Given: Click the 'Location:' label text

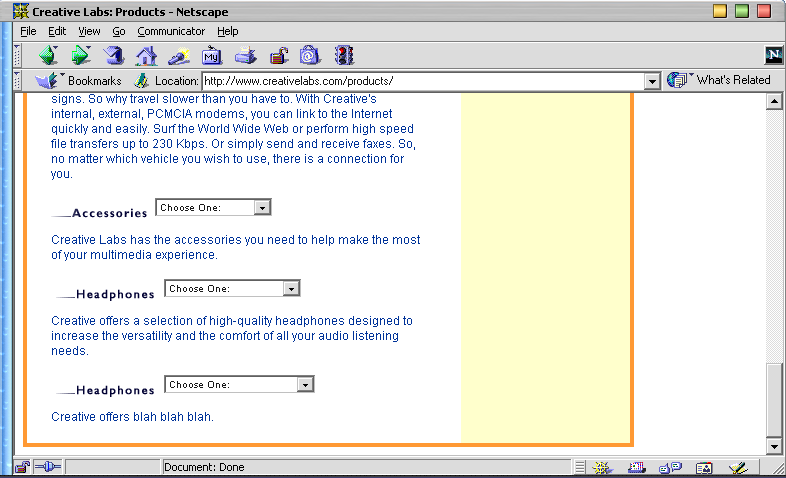Looking at the screenshot, I should tap(176, 81).
